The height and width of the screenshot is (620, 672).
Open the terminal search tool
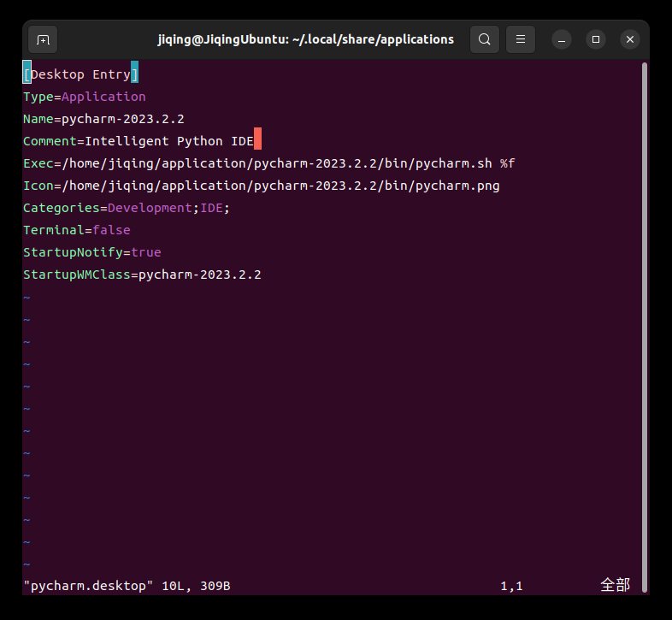[x=484, y=39]
